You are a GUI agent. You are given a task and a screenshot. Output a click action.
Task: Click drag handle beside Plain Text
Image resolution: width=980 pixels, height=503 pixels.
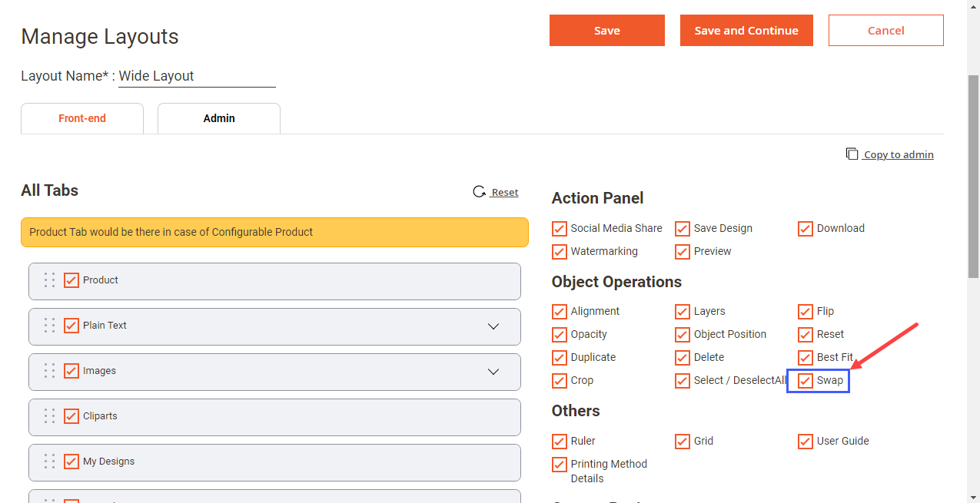tap(49, 326)
